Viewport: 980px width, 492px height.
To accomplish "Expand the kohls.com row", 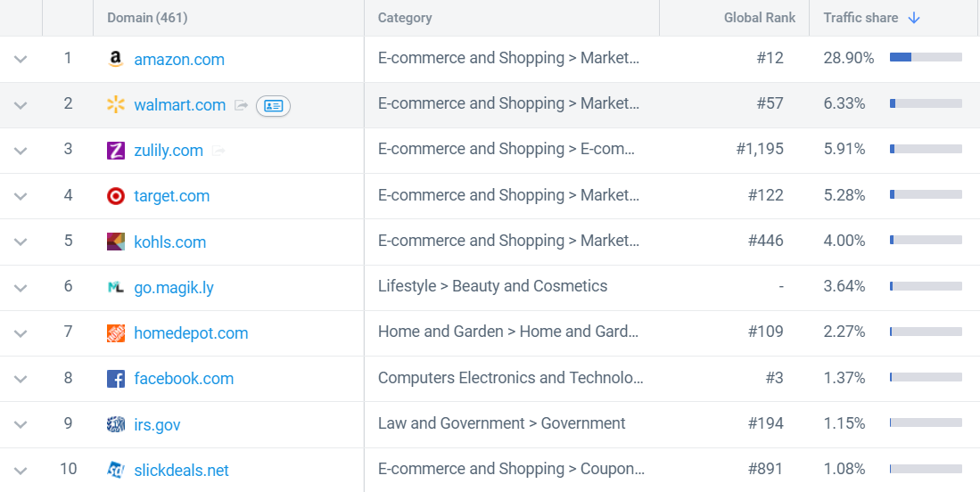I will (21, 242).
